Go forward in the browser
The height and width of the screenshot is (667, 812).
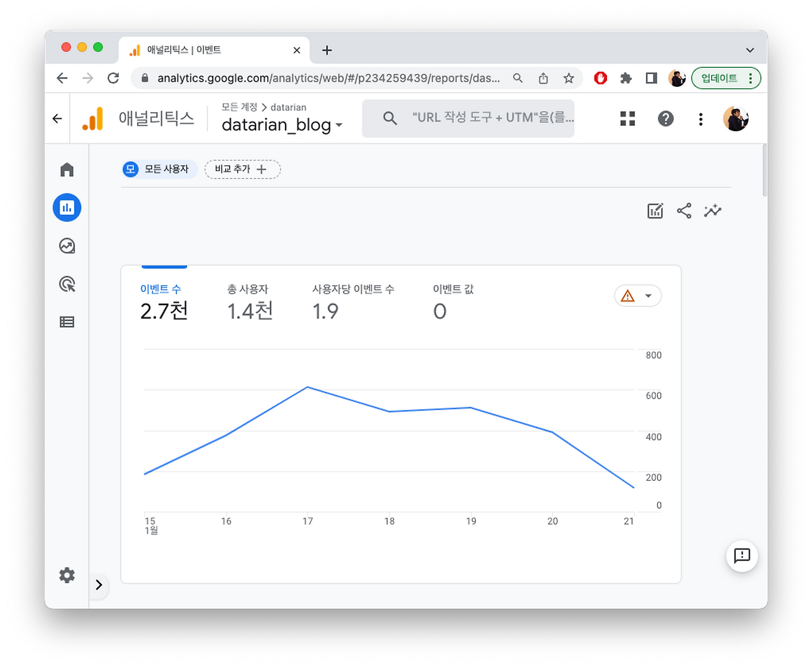88,78
